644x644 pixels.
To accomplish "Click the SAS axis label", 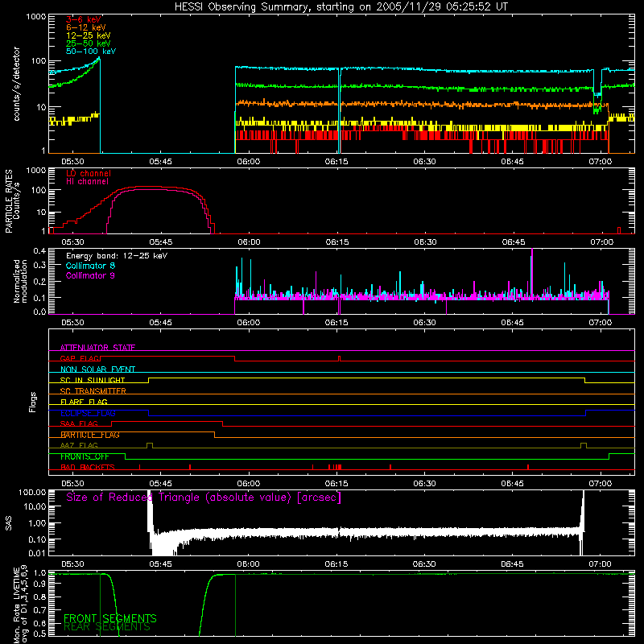I will (x=9, y=523).
